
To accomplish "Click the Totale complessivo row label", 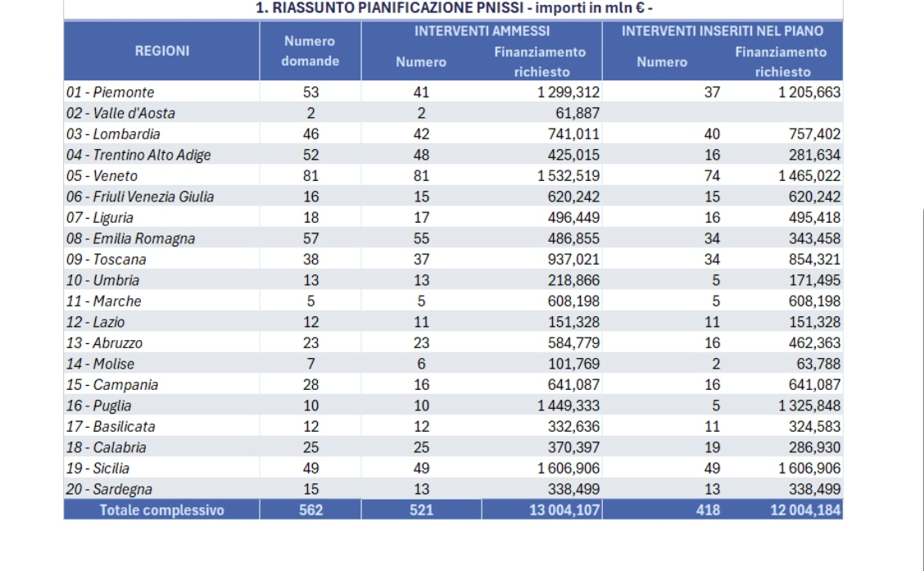I will 161,510.
